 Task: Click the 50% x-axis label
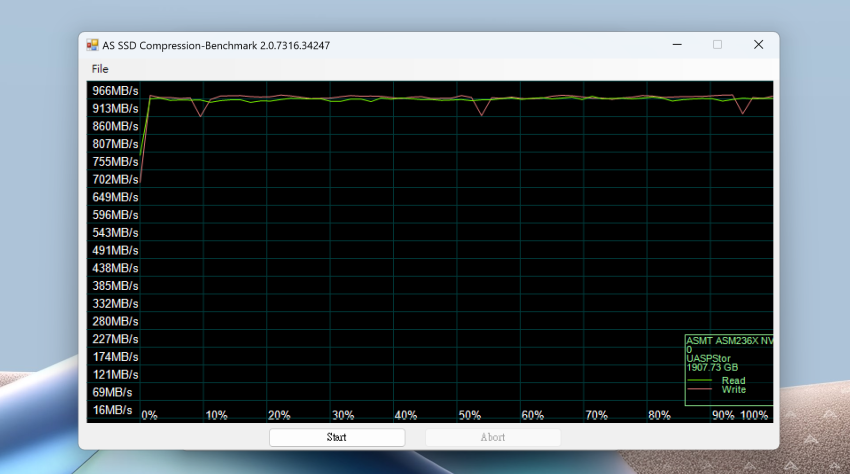(469, 415)
